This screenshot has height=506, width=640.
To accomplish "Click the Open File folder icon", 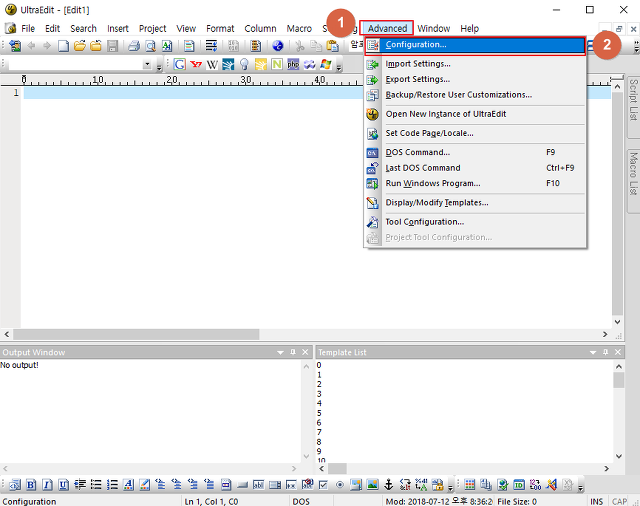I will pyautogui.click(x=80, y=46).
